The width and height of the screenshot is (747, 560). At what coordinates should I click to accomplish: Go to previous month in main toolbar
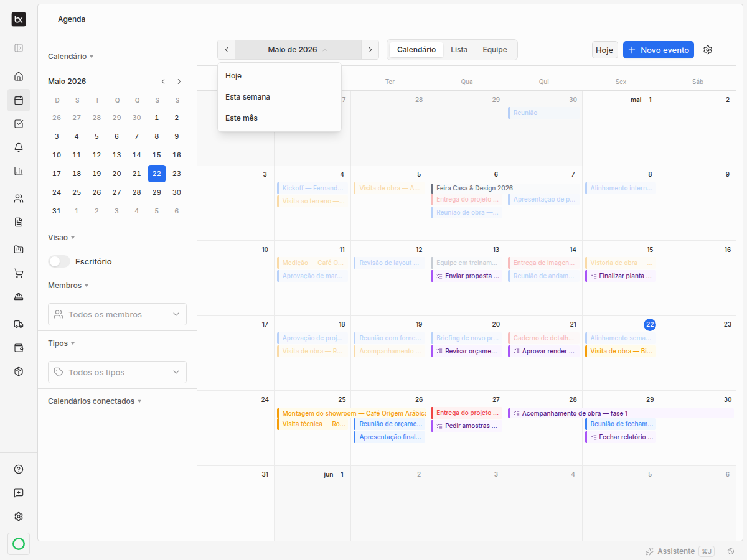point(227,50)
